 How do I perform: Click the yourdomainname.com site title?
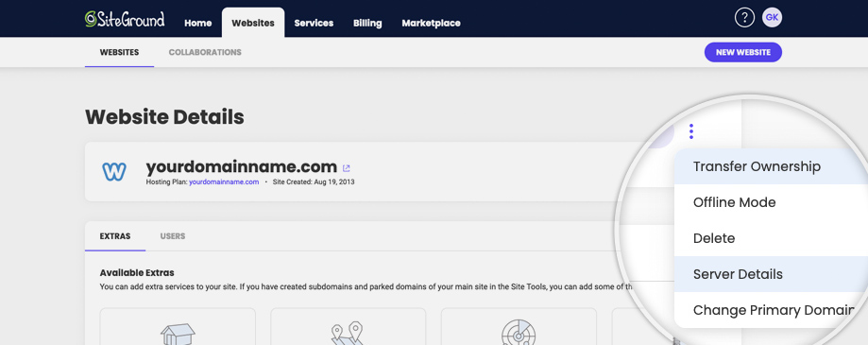click(x=242, y=166)
